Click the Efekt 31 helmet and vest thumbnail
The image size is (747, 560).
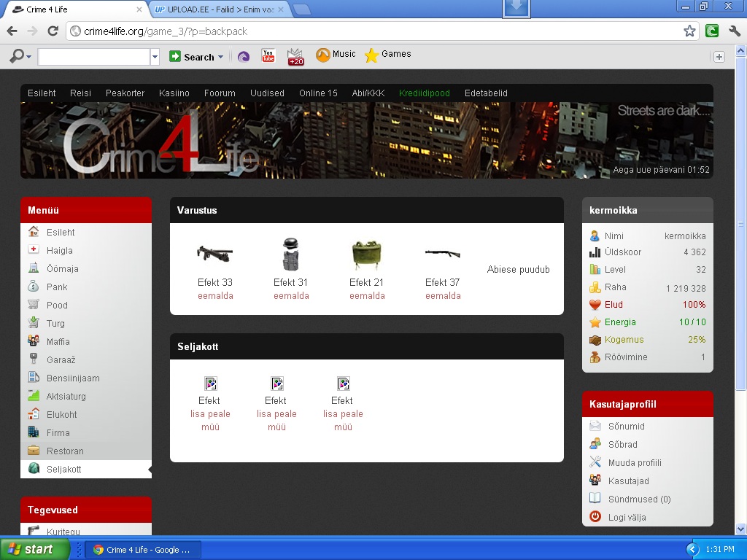pos(290,254)
